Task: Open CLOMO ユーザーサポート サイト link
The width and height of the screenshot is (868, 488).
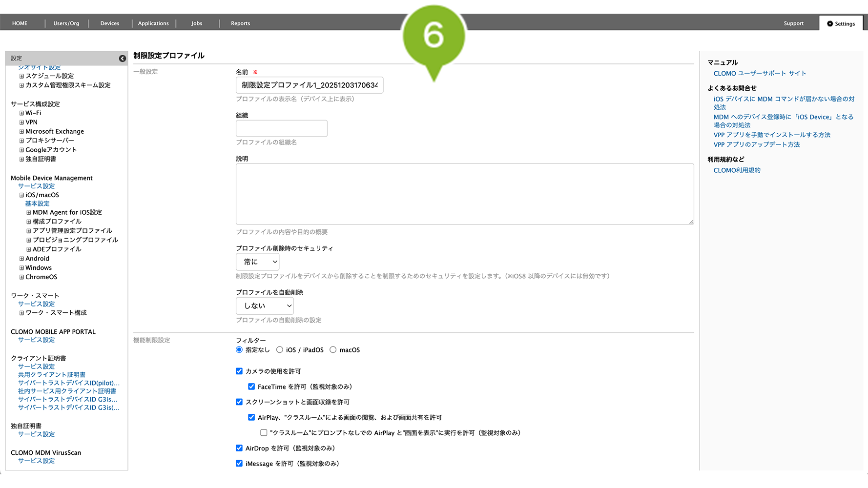Action: click(x=760, y=74)
